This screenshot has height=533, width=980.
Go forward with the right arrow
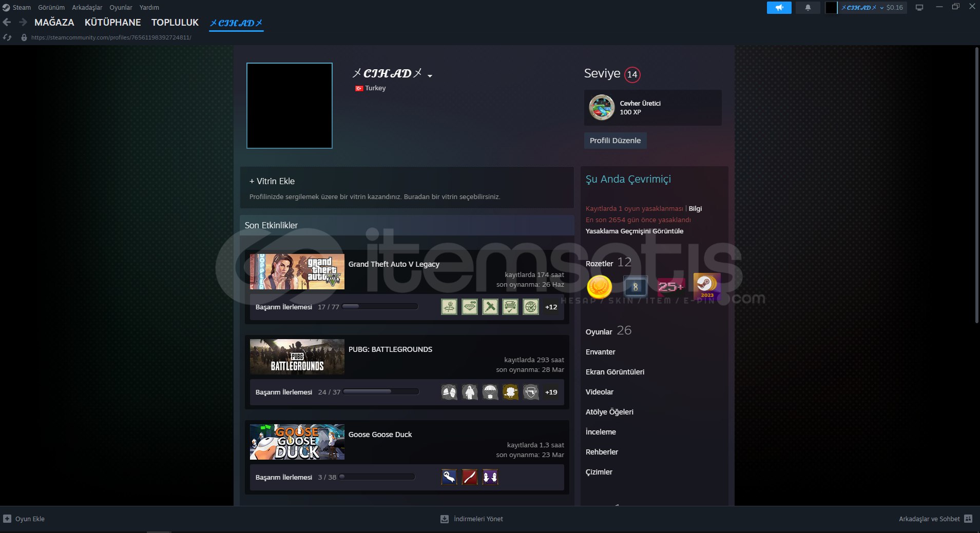(x=23, y=22)
